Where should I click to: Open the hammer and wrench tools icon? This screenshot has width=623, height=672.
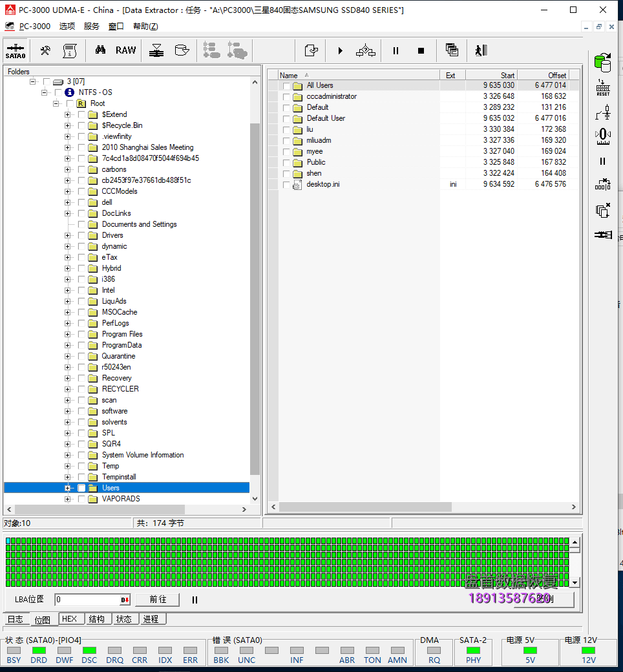tap(45, 50)
